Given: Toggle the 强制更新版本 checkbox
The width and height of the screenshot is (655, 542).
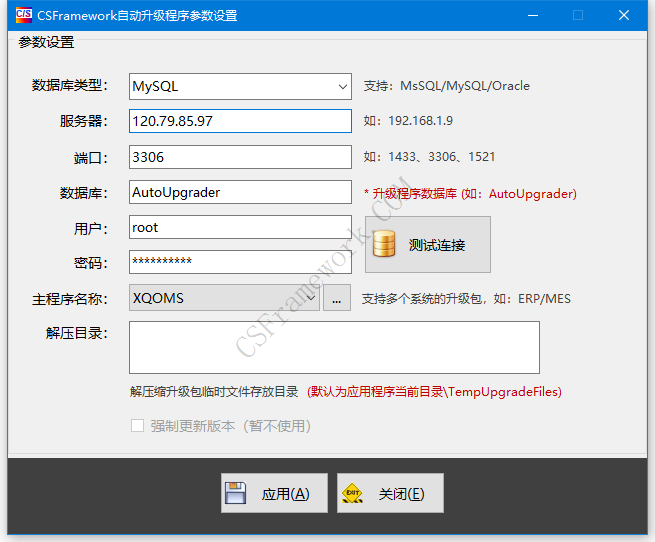Looking at the screenshot, I should (137, 426).
